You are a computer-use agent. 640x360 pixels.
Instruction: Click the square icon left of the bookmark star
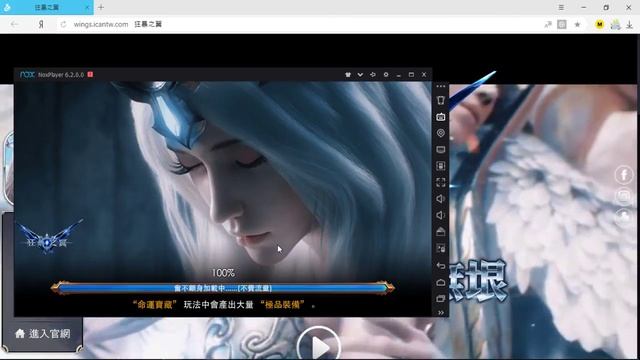pyautogui.click(x=562, y=24)
